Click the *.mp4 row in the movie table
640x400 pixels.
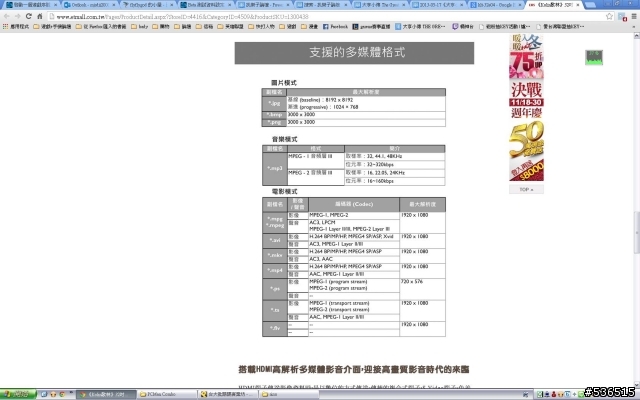[x=353, y=270]
